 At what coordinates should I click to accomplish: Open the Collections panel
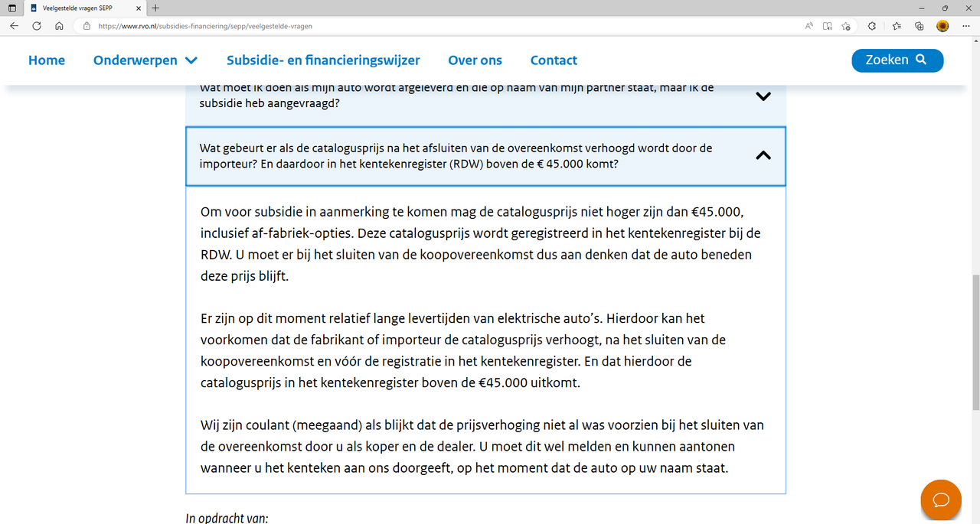[x=920, y=25]
